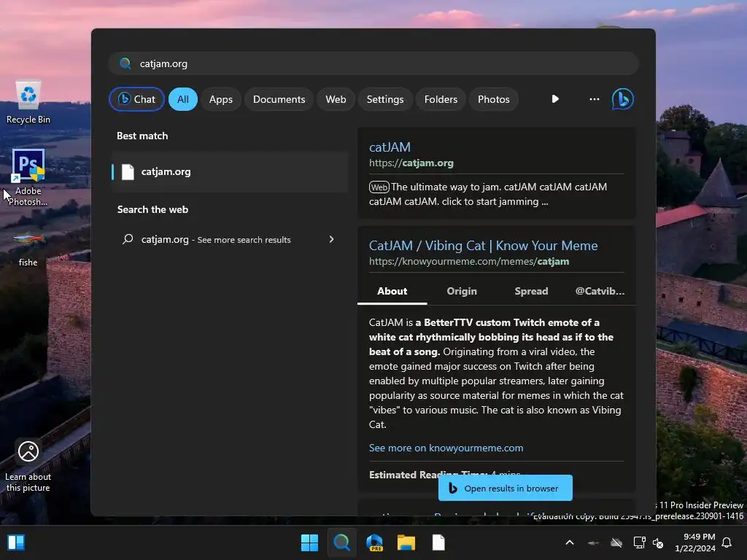Viewport: 747px width, 560px height.
Task: Open Learn about this picture icon
Action: 28,466
